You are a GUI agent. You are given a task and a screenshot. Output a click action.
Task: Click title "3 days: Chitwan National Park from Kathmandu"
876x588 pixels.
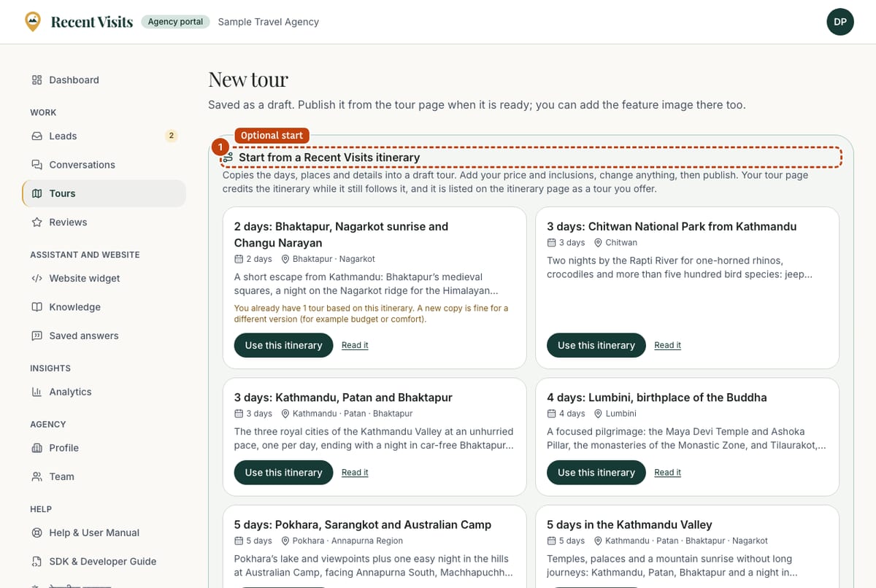[x=672, y=226]
